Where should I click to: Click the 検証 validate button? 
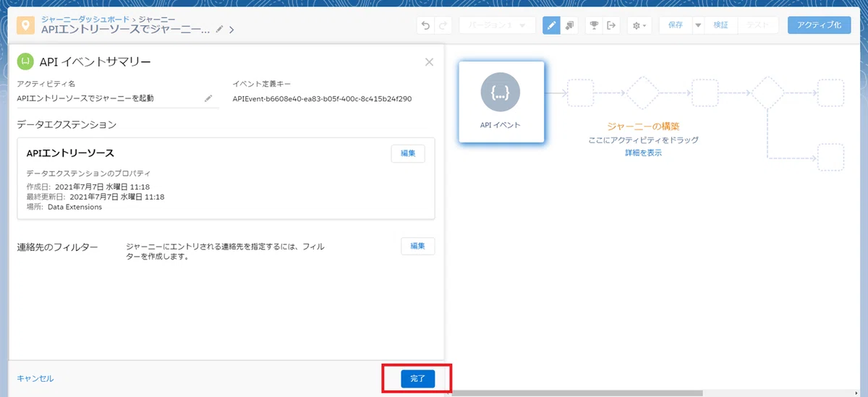720,25
